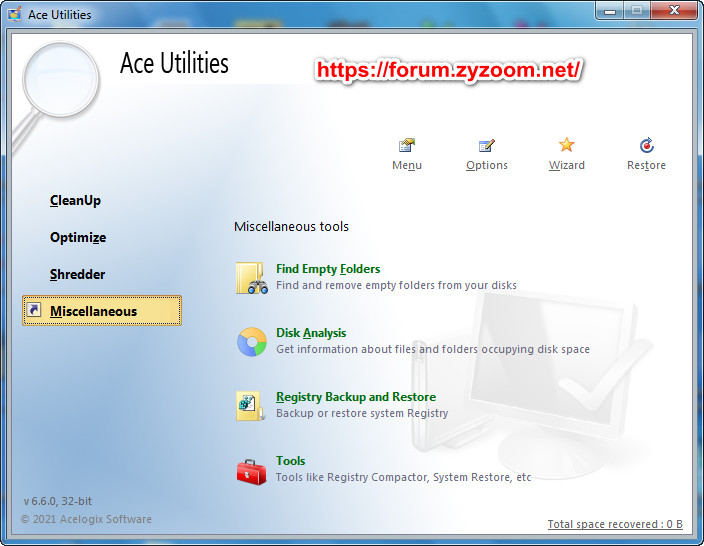Click the Disk Analysis pie chart icon
The image size is (704, 546).
(252, 342)
